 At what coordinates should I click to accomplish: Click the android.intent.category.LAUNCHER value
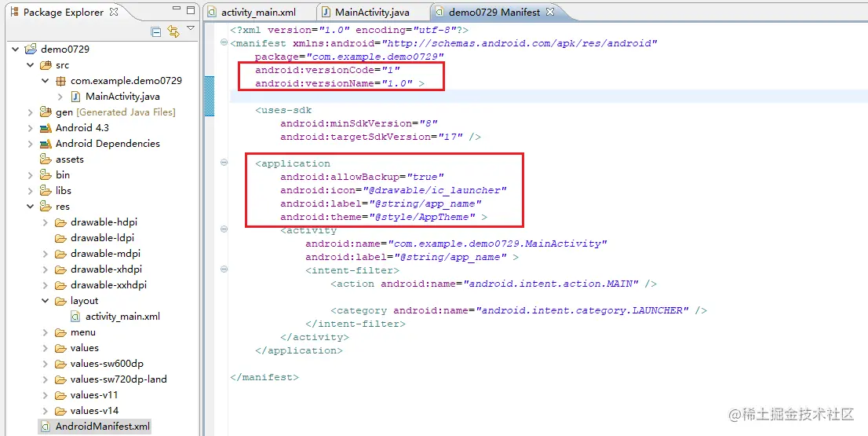point(585,310)
